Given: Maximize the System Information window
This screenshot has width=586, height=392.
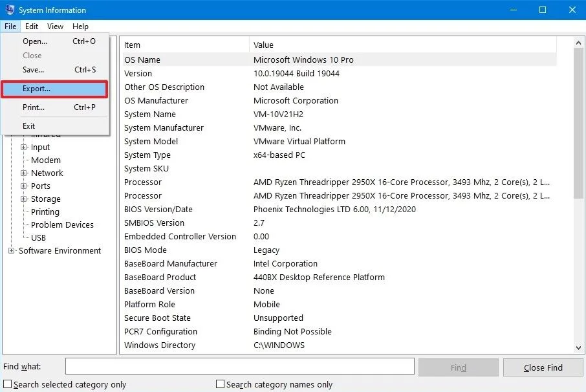Looking at the screenshot, I should pos(543,10).
